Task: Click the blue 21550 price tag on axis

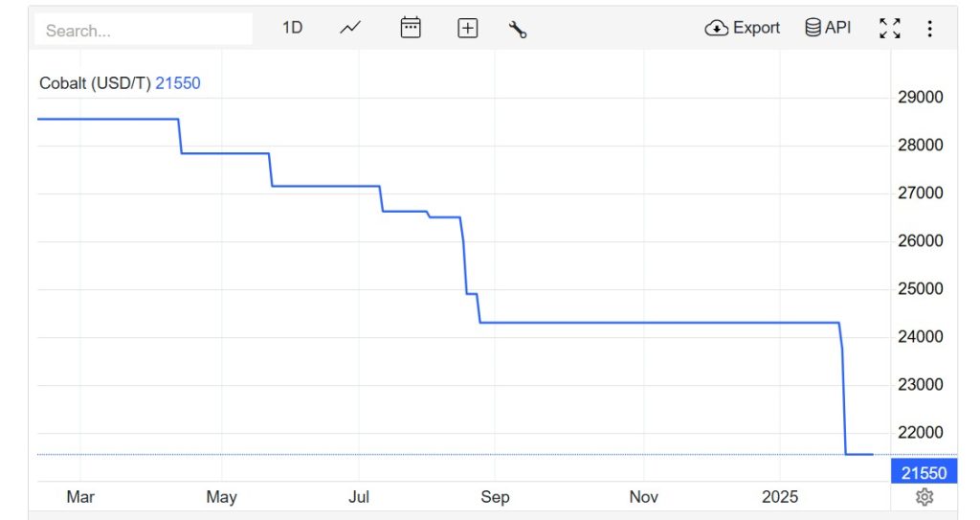Action: pyautogui.click(x=924, y=472)
